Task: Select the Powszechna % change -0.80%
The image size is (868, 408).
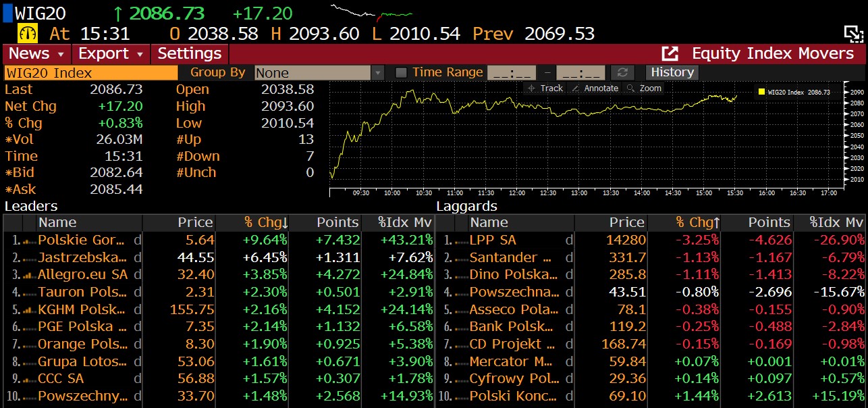Action: [x=697, y=292]
